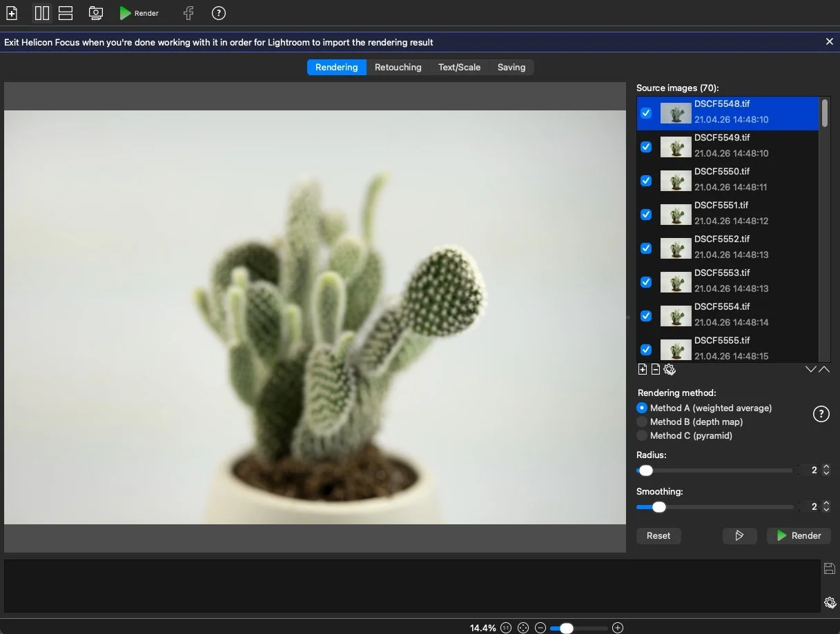The width and height of the screenshot is (840, 634).
Task: Select the DSCF5552.tif thumbnail in list
Action: click(676, 248)
